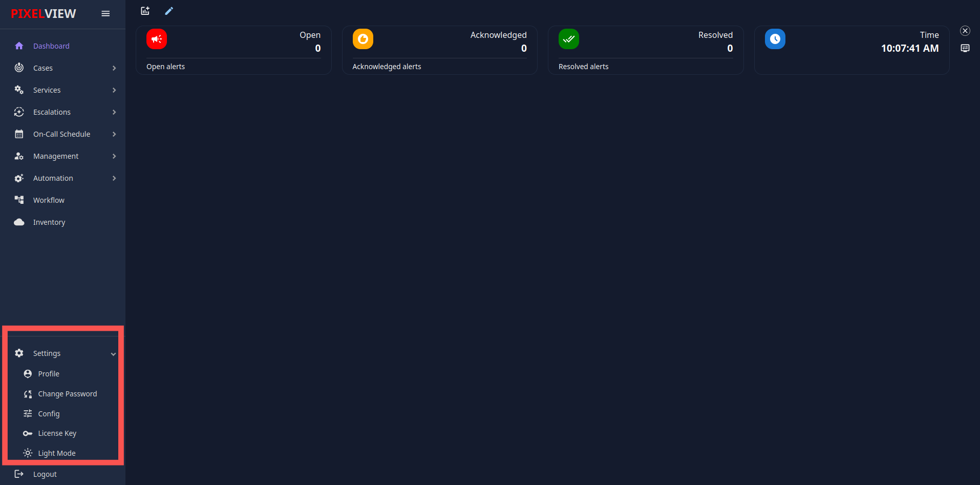Image resolution: width=980 pixels, height=485 pixels.
Task: Click the Services gears icon
Action: (x=19, y=90)
